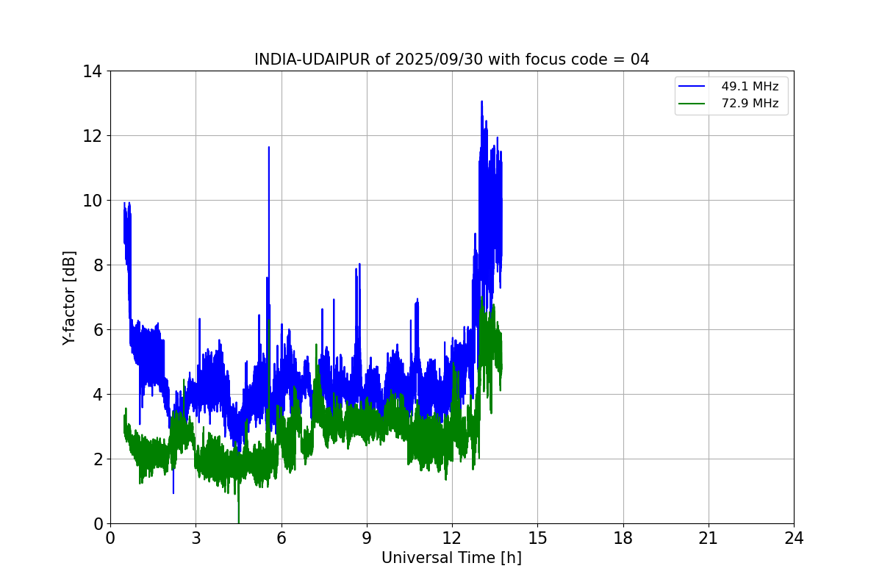Click x-axis tick label 3
Image resolution: width=882 pixels, height=588 pixels.
(196, 538)
